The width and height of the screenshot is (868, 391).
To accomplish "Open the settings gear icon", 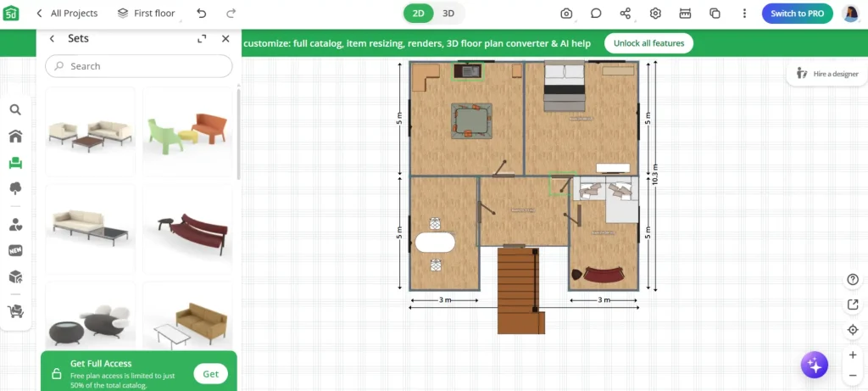I will coord(655,14).
